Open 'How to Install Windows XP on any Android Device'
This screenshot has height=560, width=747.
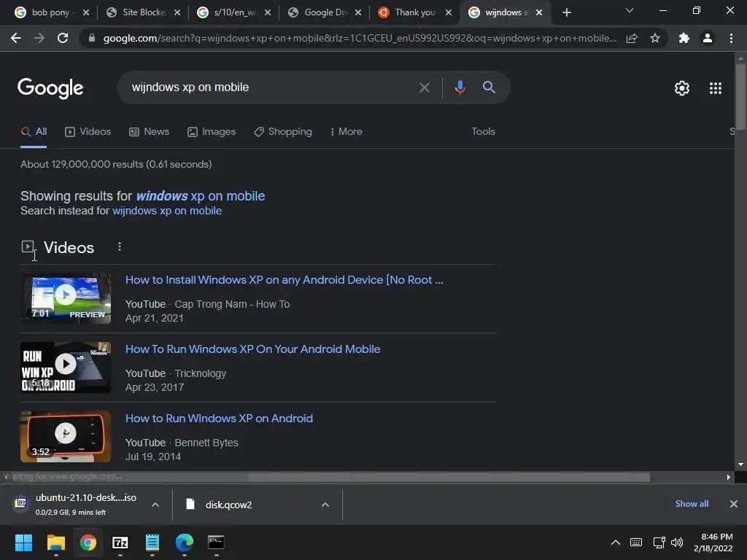(x=284, y=280)
